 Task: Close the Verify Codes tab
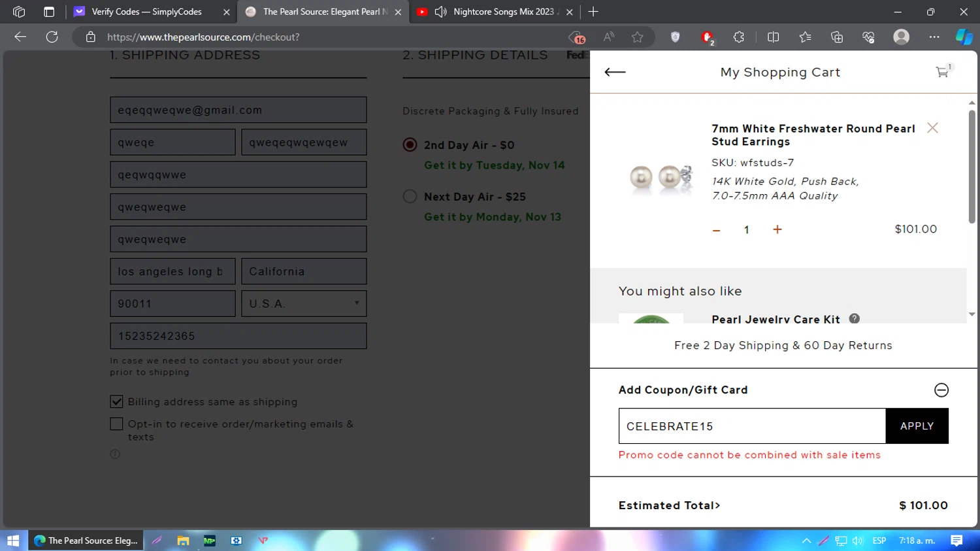pos(226,12)
